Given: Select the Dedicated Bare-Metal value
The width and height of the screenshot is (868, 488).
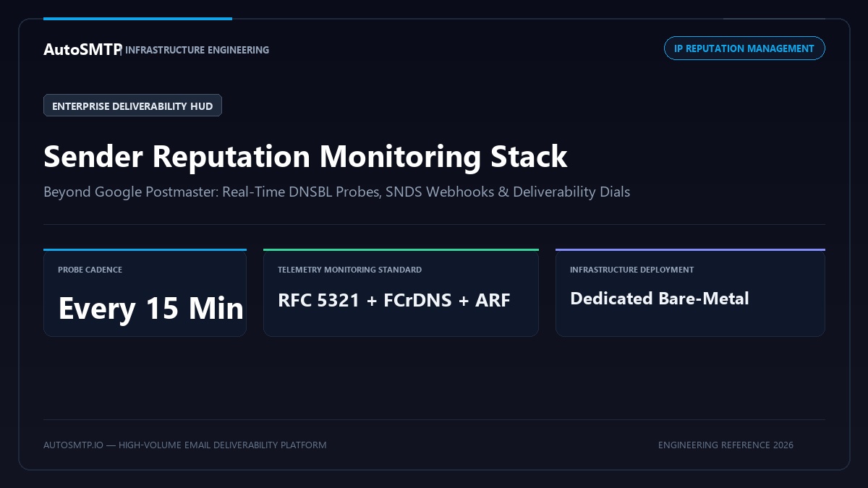Looking at the screenshot, I should [659, 299].
